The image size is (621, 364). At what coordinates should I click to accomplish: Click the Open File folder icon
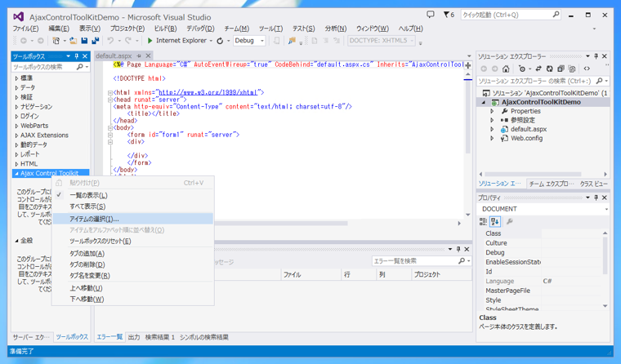click(74, 40)
